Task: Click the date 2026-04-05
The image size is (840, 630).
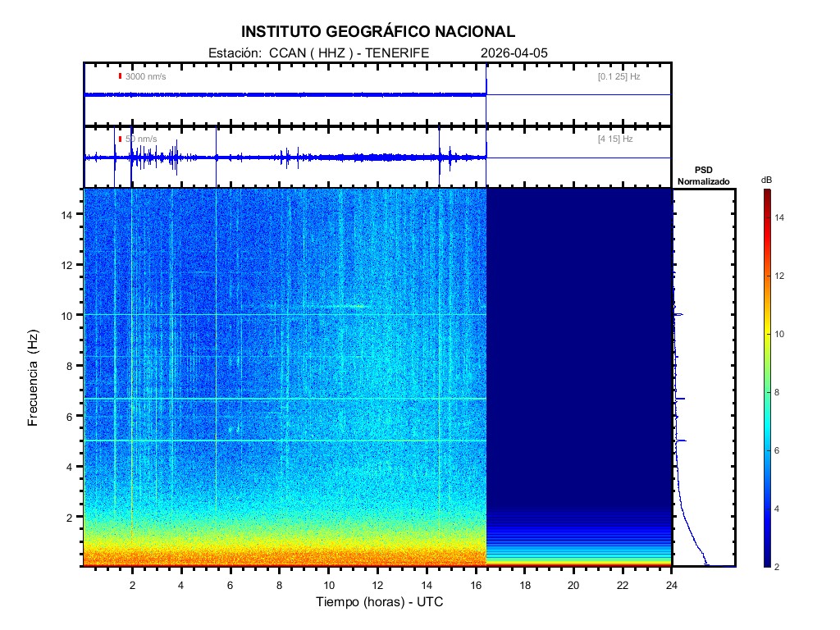Action: coord(514,52)
